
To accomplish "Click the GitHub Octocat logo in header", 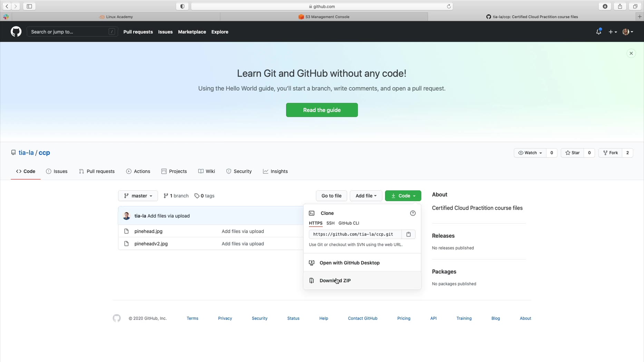I will click(x=16, y=32).
